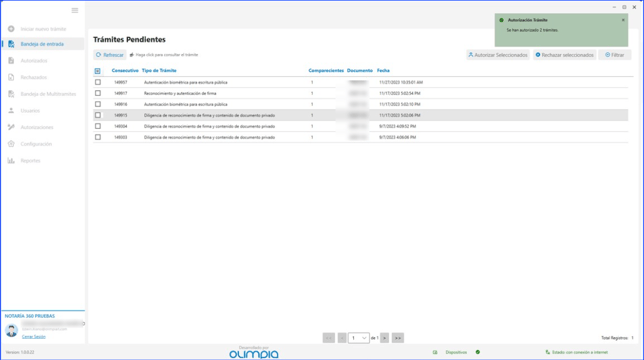
Task: Sort by Documento column header
Action: (360, 71)
